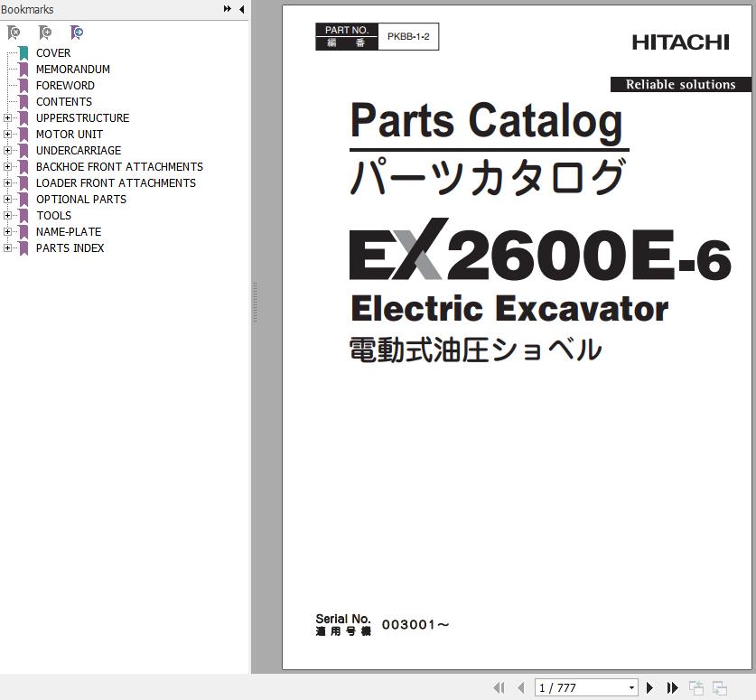This screenshot has height=700, width=756.
Task: Click the go to bookmark icon
Action: coord(77,33)
